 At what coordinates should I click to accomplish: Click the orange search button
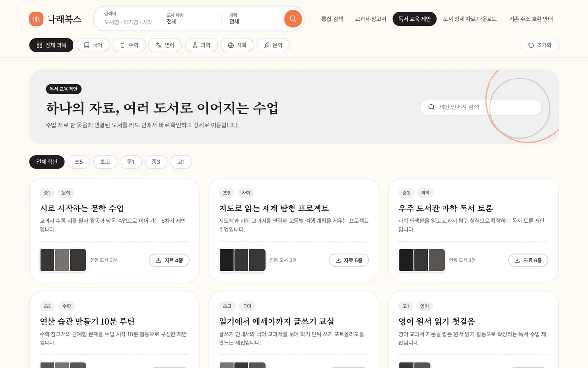point(293,19)
